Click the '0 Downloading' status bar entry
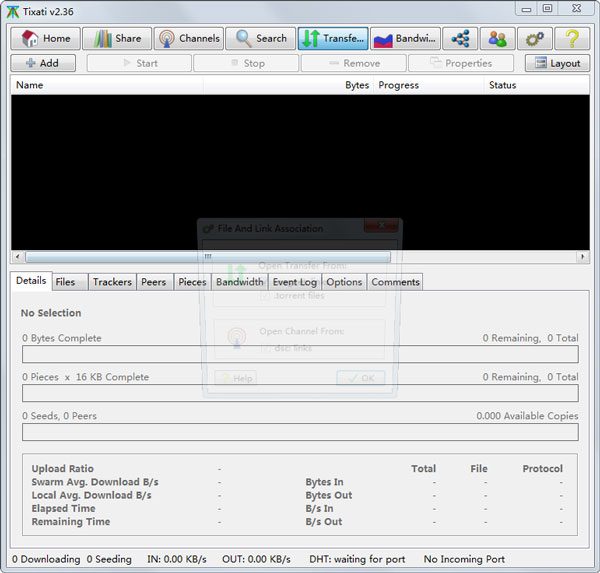 pyautogui.click(x=46, y=559)
